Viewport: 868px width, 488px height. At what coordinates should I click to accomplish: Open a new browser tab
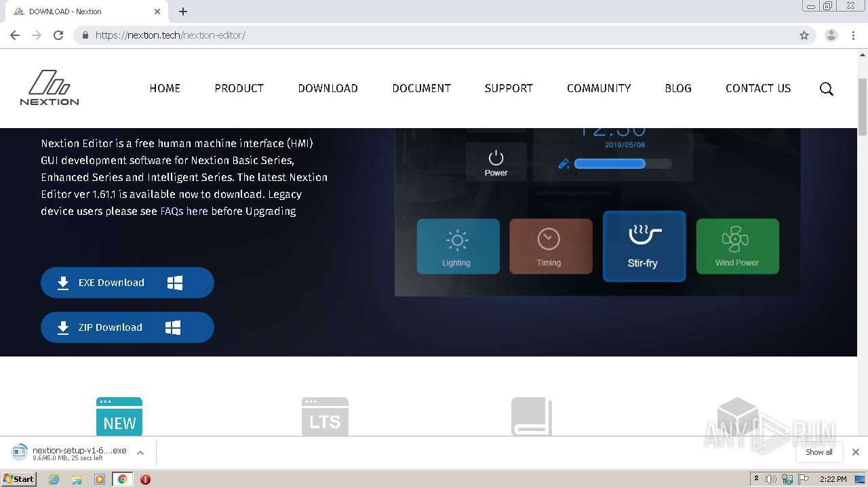(x=183, y=12)
